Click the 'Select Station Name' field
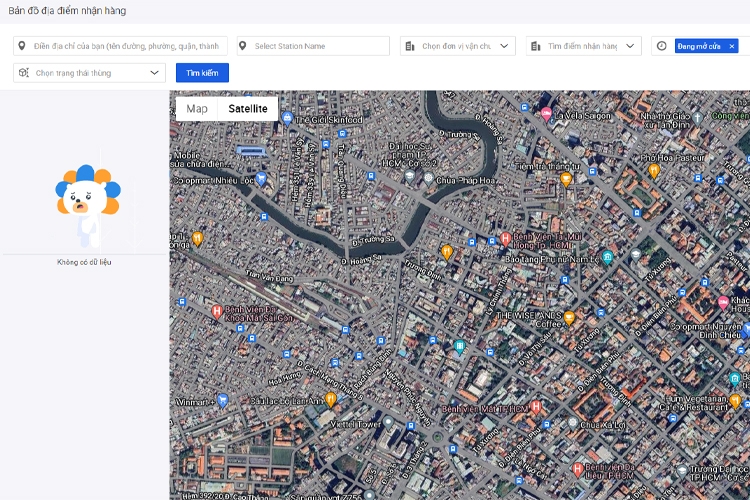This screenshot has width=750, height=500. click(312, 46)
